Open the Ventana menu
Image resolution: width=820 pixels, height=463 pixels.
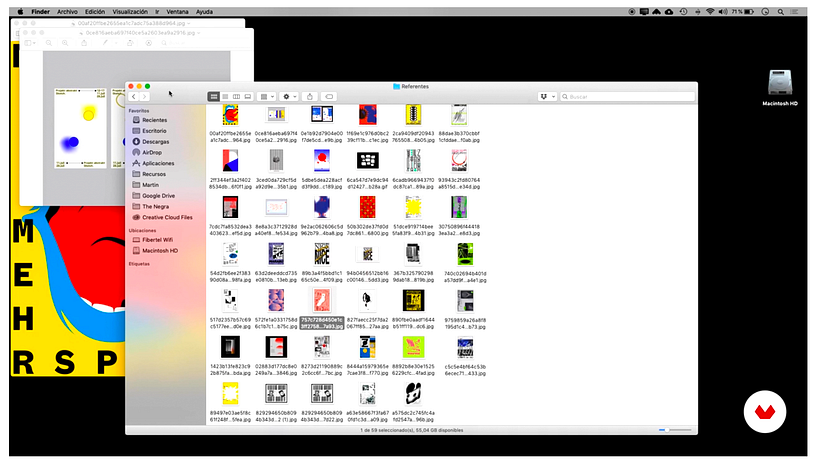click(x=177, y=12)
